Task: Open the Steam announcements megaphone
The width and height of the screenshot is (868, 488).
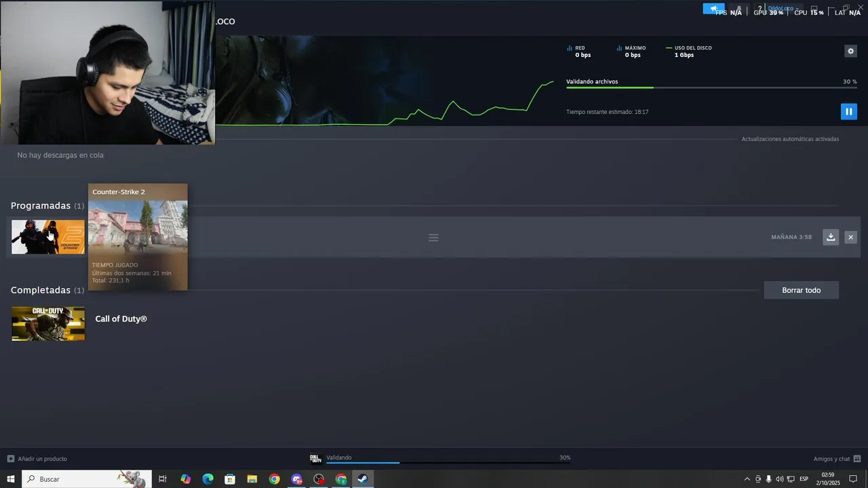Action: (713, 8)
